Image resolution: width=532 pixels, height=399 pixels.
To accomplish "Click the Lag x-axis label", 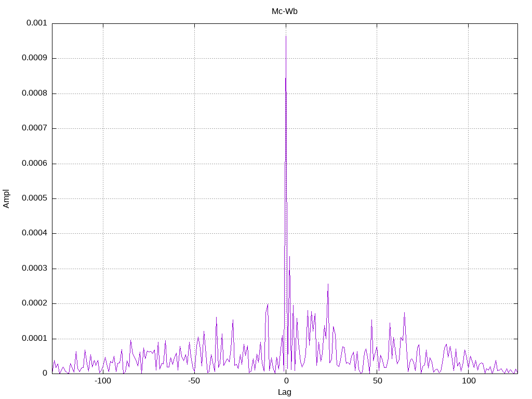I will [x=284, y=392].
